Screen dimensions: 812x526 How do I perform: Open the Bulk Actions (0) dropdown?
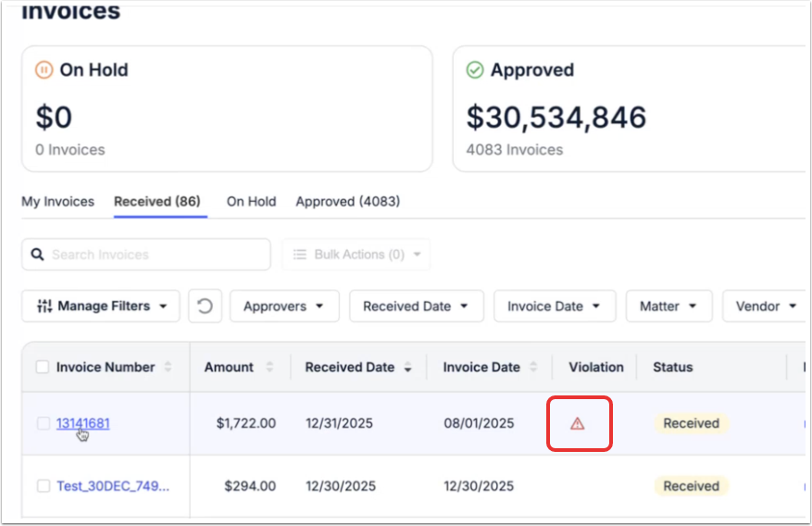[356, 254]
